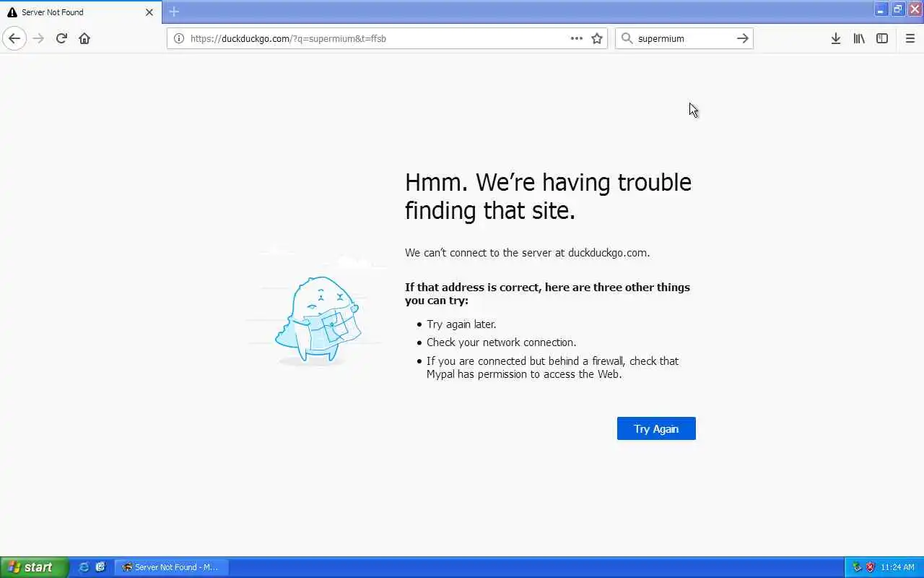
Task: Close the Server Not Found tab
Action: coord(149,12)
